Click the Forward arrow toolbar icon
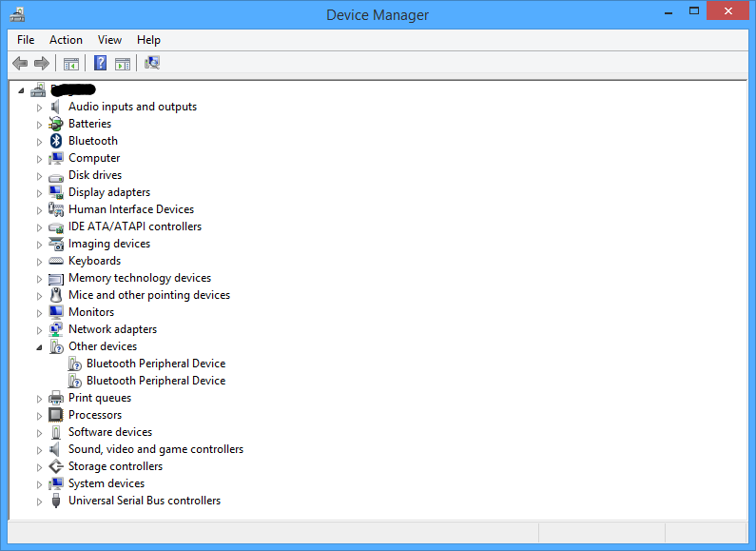 (42, 63)
